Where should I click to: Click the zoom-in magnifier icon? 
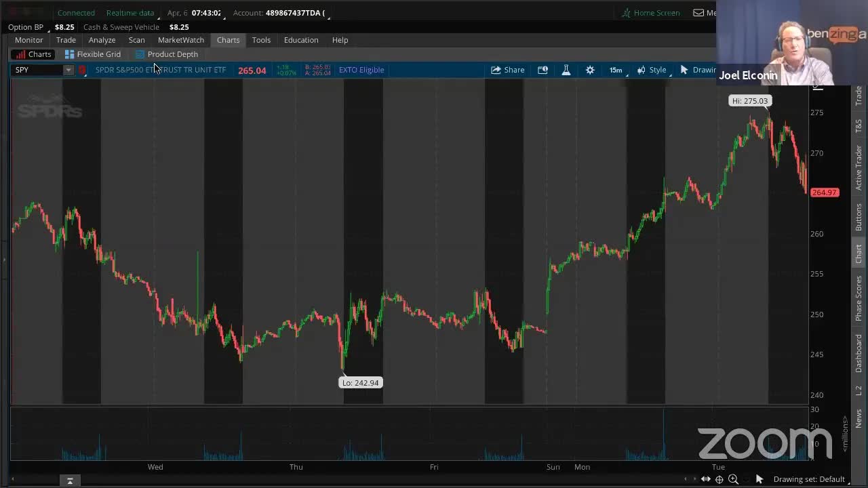(733, 479)
